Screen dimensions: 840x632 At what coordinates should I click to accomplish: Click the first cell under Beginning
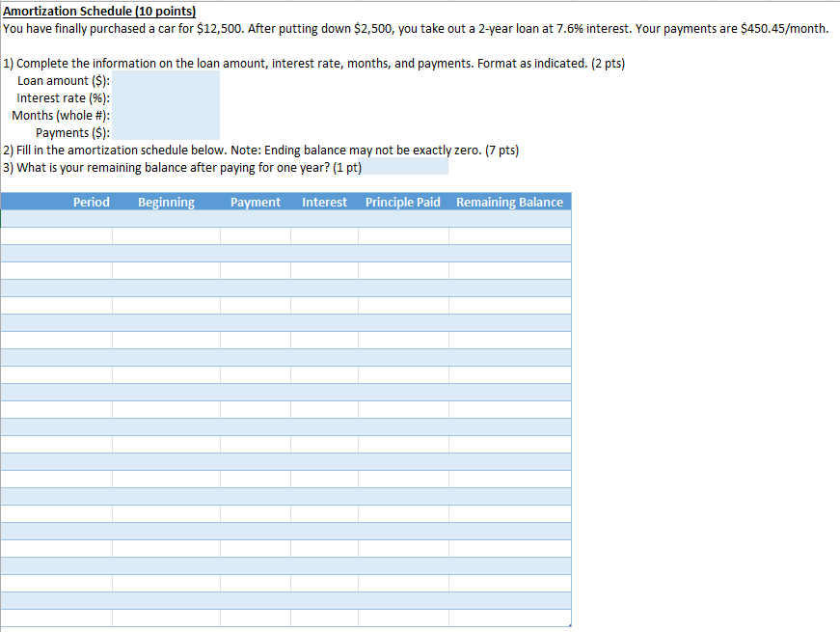pos(166,218)
